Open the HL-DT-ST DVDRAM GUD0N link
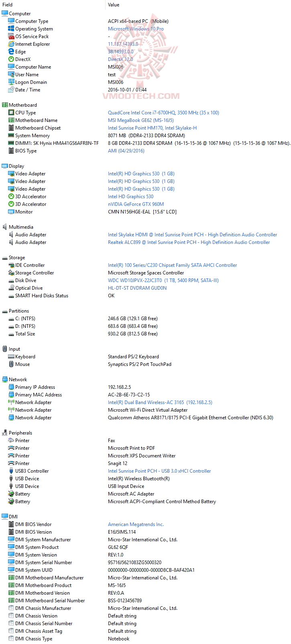Screen dimensions: 291x644 [137, 288]
